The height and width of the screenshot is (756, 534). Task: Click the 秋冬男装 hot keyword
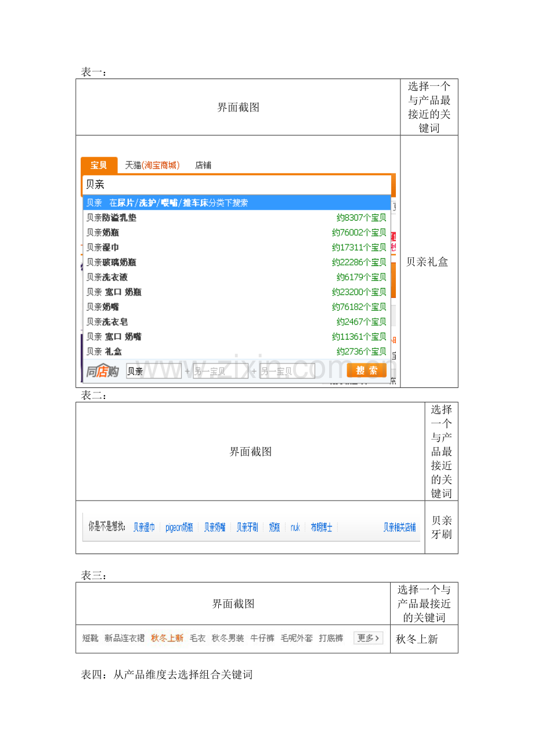click(x=228, y=638)
